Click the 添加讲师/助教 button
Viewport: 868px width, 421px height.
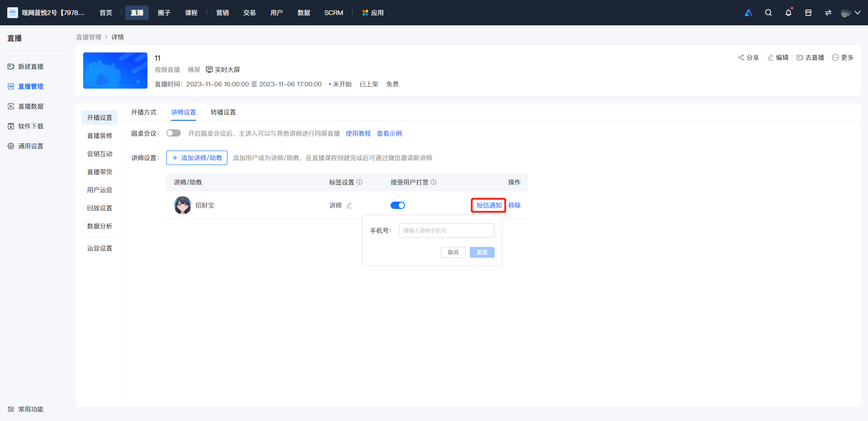click(197, 158)
